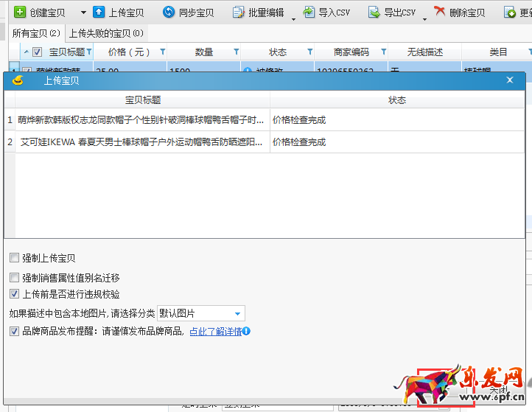Open the filter arrow on 价格 column
This screenshot has height=412, width=532.
(x=161, y=52)
